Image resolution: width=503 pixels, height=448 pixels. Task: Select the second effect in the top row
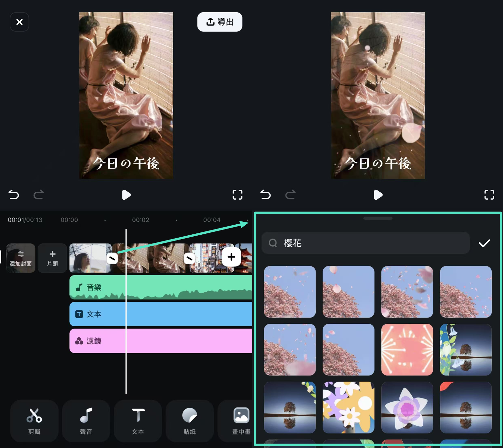coord(348,292)
